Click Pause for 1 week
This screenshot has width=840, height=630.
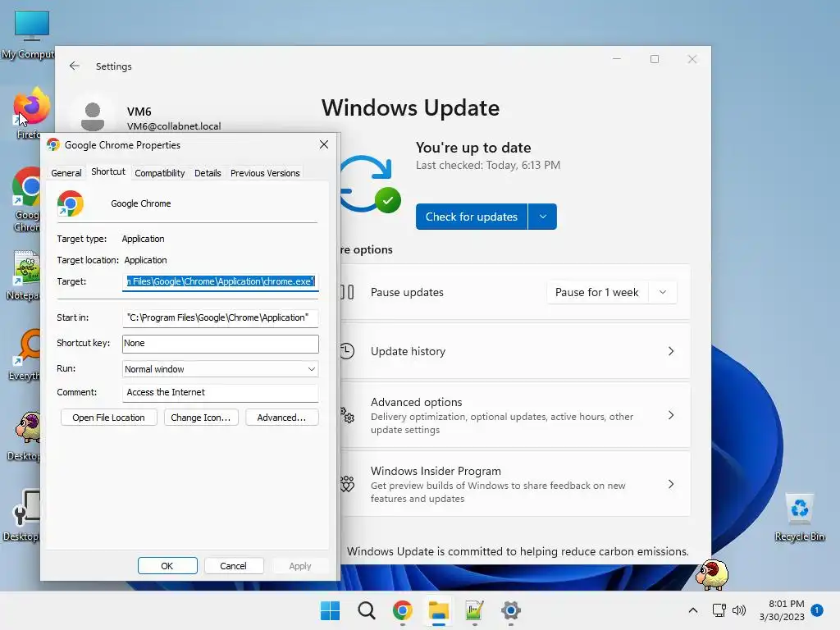point(597,293)
